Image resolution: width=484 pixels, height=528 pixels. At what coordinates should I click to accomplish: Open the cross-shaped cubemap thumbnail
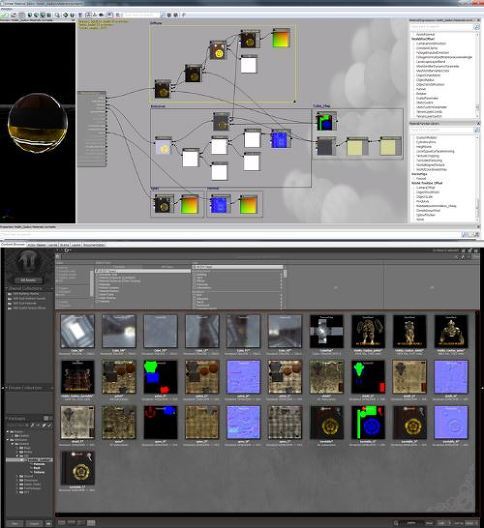coord(326,331)
